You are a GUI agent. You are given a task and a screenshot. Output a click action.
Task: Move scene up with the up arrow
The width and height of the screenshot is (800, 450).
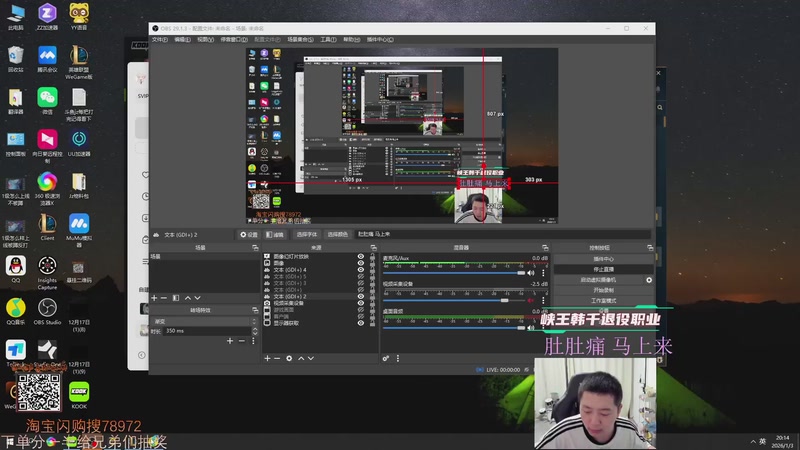[x=188, y=298]
